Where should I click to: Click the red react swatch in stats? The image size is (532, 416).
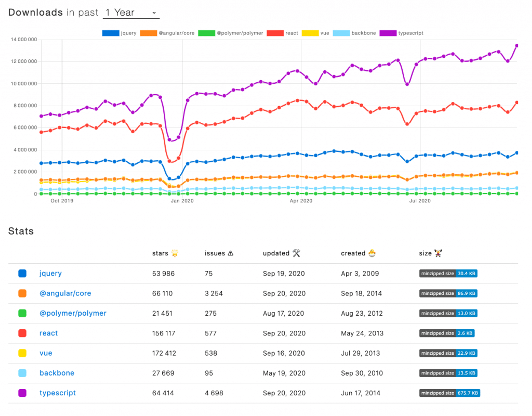(x=22, y=333)
